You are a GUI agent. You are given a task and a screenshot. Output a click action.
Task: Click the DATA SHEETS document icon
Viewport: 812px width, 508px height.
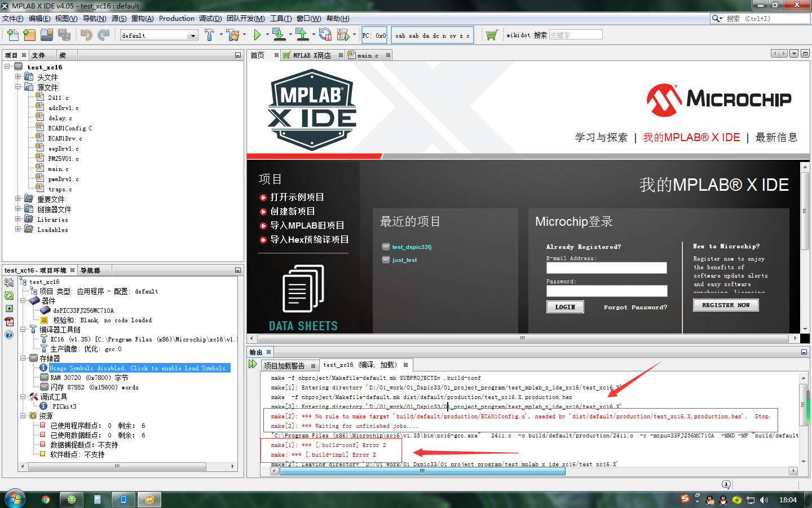click(x=303, y=288)
